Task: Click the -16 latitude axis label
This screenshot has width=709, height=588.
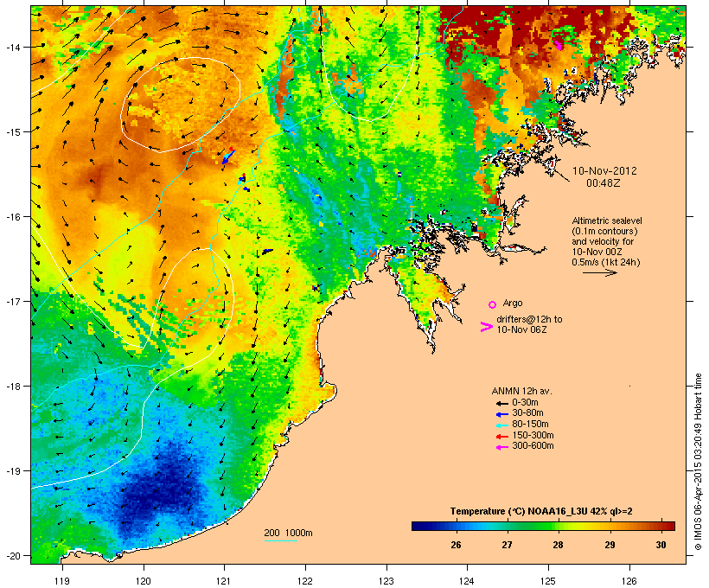Action: [13, 217]
